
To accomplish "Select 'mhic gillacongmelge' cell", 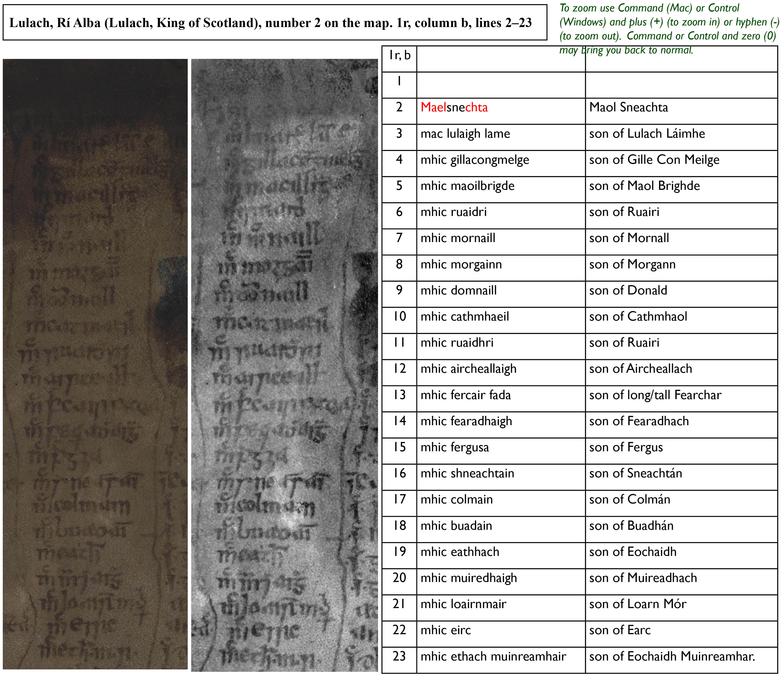I will pyautogui.click(x=501, y=163).
